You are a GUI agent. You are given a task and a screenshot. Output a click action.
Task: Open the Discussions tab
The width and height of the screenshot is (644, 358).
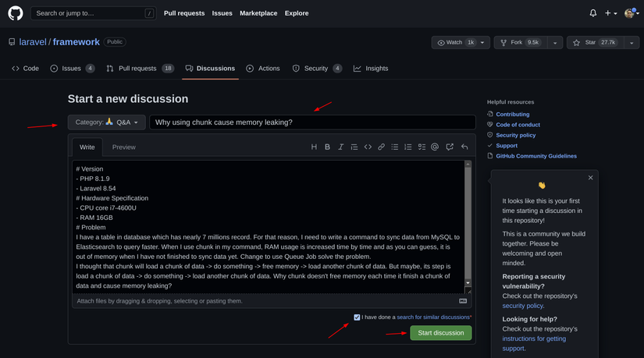click(x=210, y=69)
